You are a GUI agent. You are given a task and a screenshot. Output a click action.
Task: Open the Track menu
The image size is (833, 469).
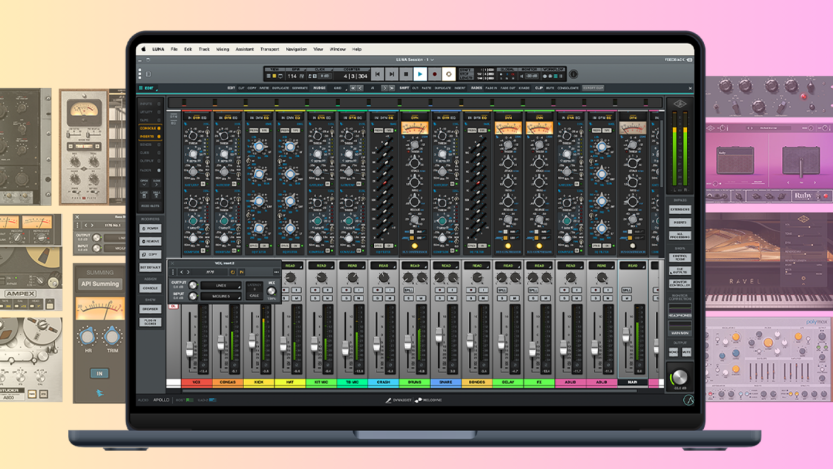(204, 49)
